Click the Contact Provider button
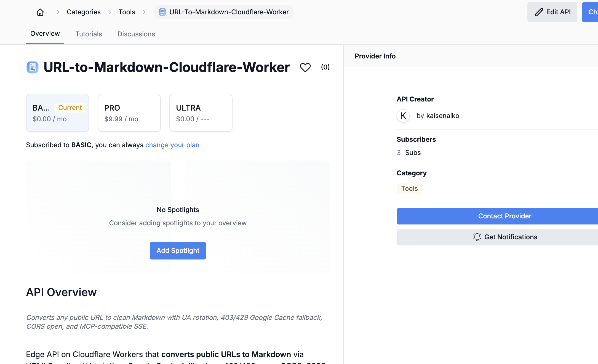This screenshot has height=364, width=598. click(x=497, y=216)
